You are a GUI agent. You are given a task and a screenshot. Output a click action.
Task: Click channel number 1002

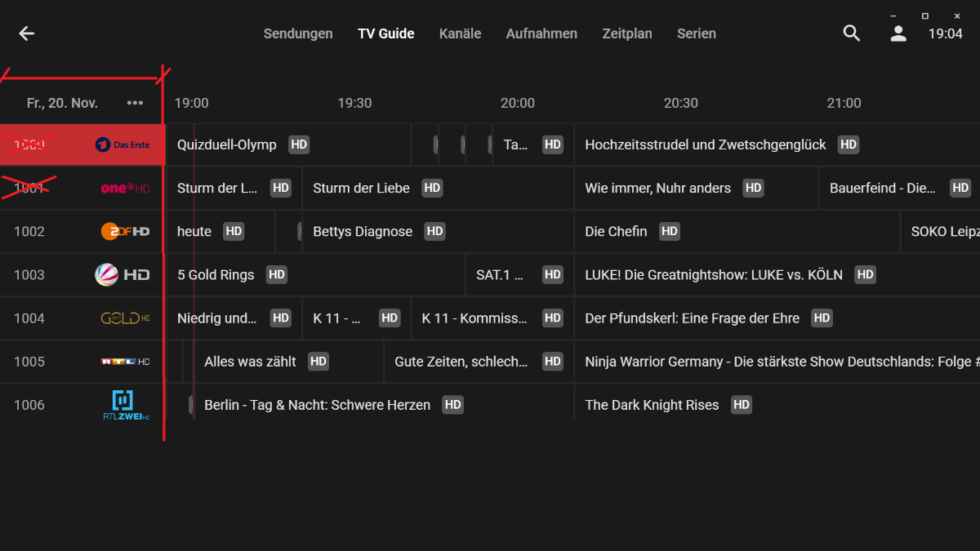[29, 232]
